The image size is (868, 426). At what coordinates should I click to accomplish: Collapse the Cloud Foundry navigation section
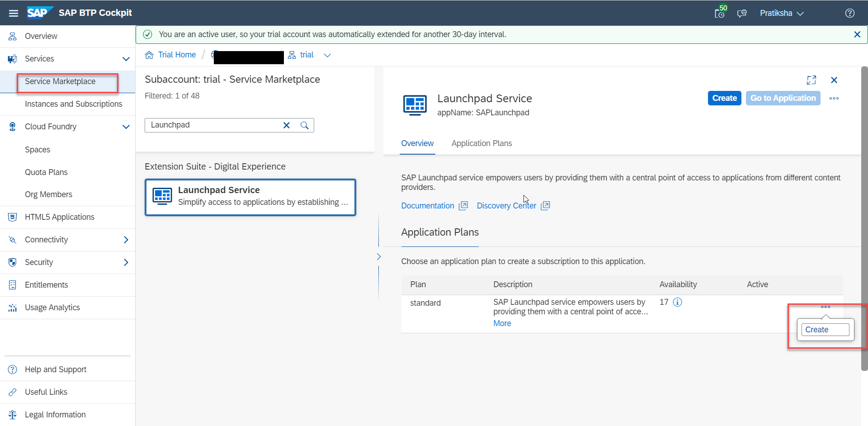point(126,127)
